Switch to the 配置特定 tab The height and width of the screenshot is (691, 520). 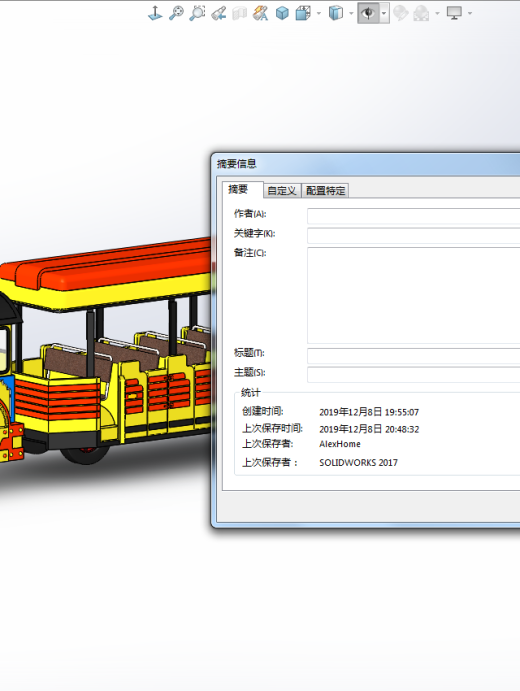coord(325,191)
